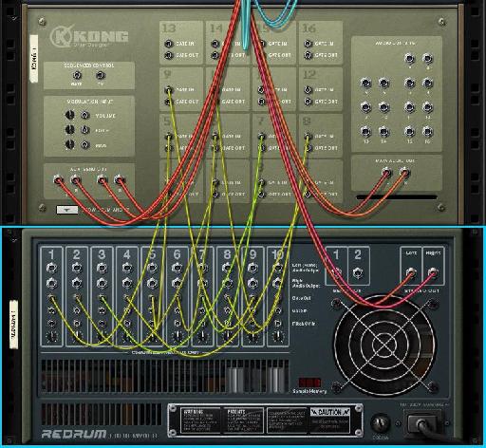Image resolution: width=486 pixels, height=448 pixels.
Task: Click the Kong device name tape label
Action: coord(34,59)
